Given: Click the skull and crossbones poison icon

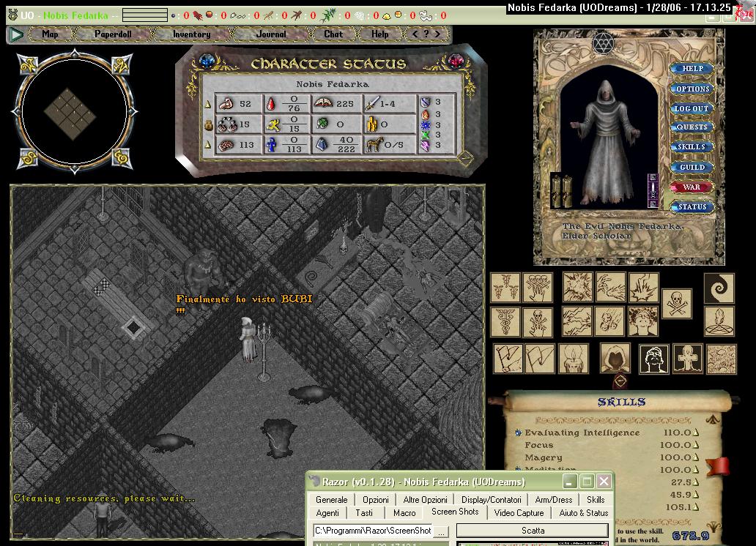Looking at the screenshot, I should 676,304.
